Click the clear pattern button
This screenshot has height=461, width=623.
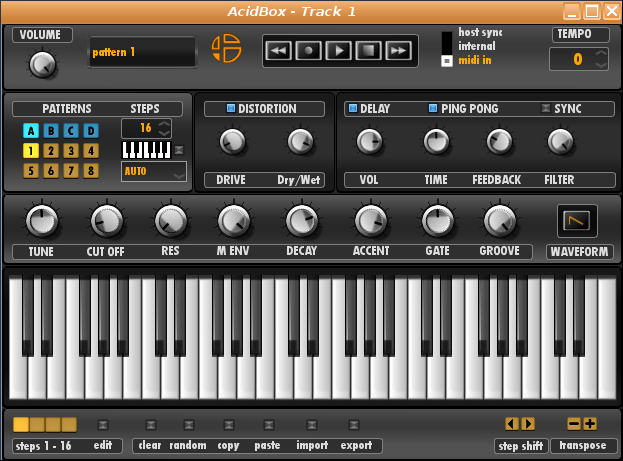point(151,425)
